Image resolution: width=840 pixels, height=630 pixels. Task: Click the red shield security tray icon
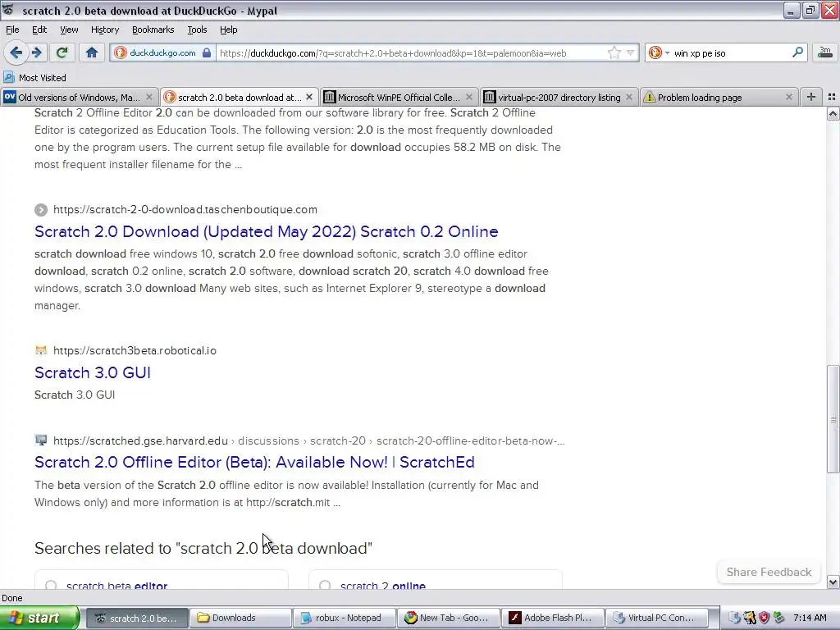765,618
